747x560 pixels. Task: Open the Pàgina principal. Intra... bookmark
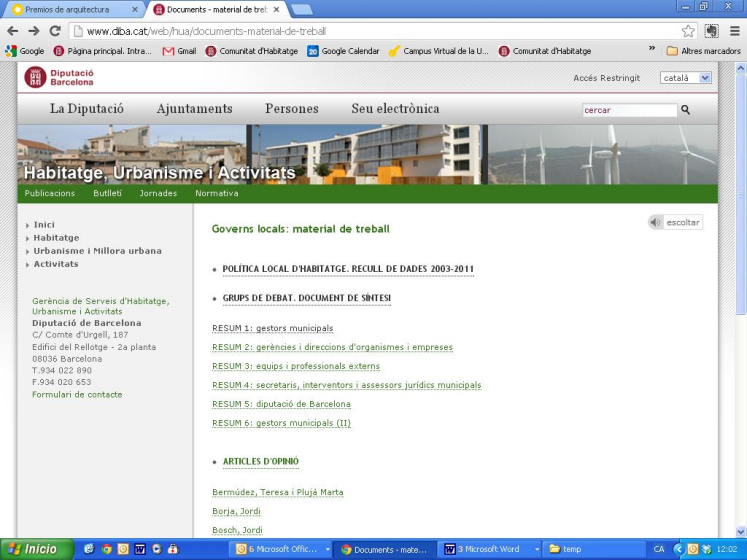click(x=103, y=51)
